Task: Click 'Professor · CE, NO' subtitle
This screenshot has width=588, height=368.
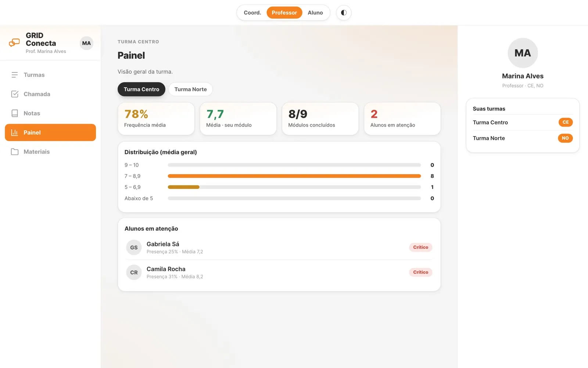Action: pos(523,86)
